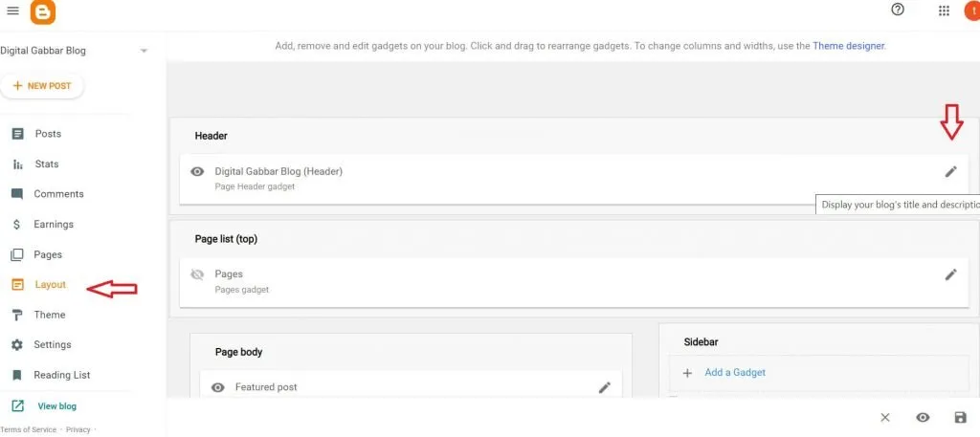This screenshot has width=980, height=437.
Task: Open Settings from the sidebar
Action: [52, 344]
